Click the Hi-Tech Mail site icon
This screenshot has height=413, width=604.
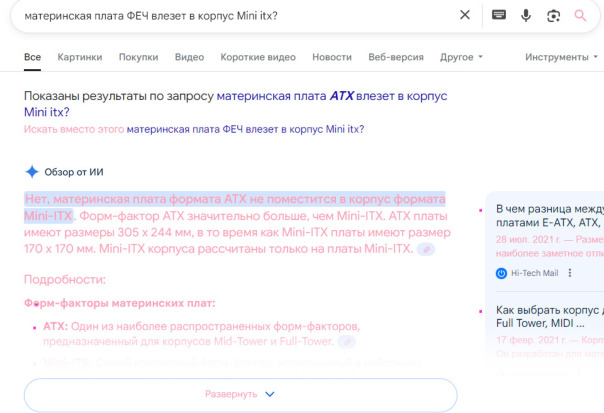(501, 274)
